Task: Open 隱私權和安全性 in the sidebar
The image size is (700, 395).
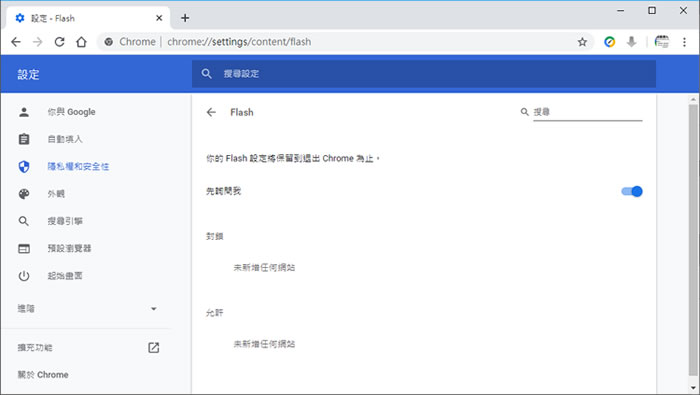Action: (78, 166)
